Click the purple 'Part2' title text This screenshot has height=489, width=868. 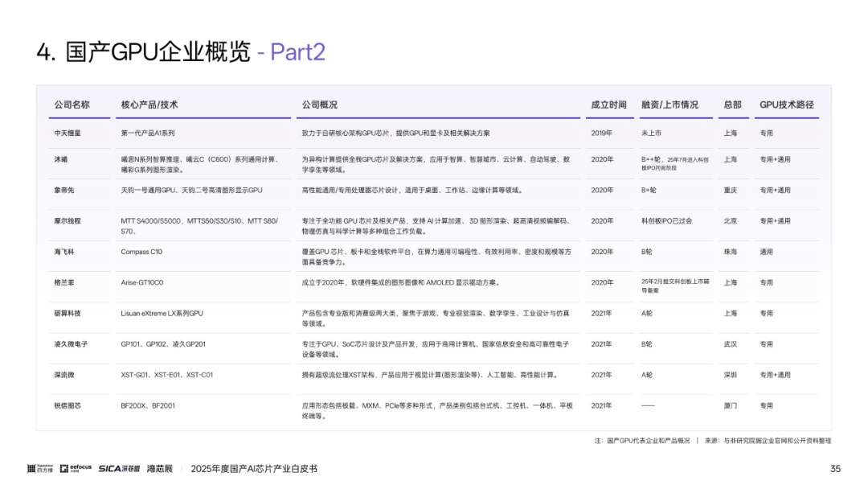[297, 52]
